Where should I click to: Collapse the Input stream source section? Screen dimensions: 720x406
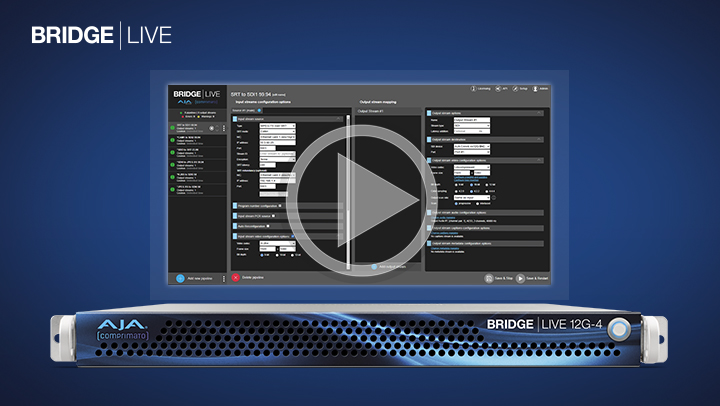point(339,119)
